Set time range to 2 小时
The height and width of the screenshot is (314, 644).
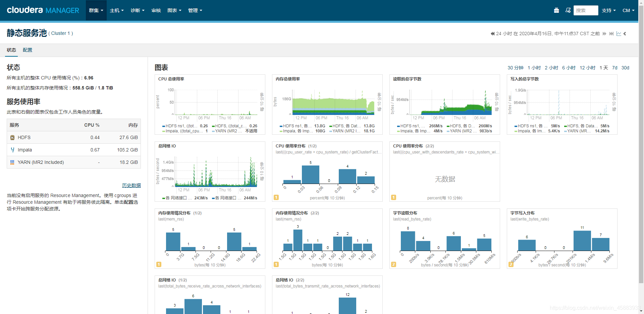[x=551, y=68]
